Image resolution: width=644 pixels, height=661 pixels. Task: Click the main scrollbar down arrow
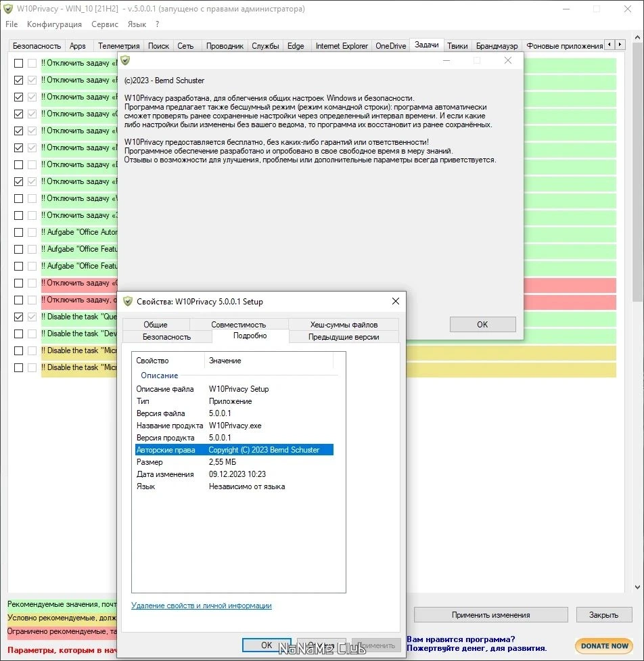pos(637,587)
